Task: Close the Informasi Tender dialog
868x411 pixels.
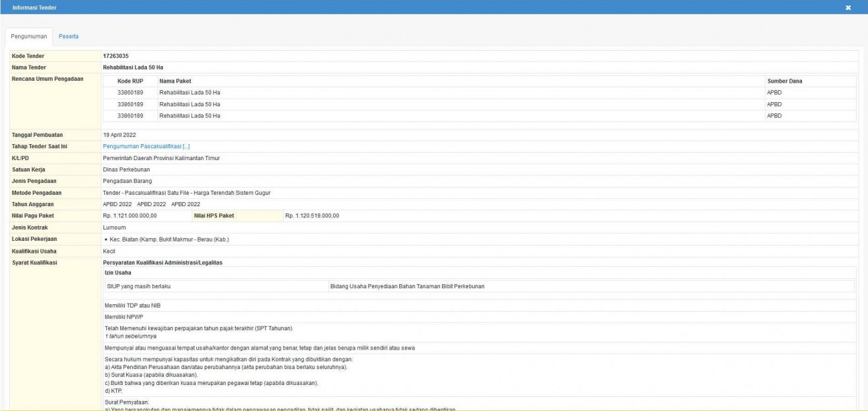Action: (848, 7)
